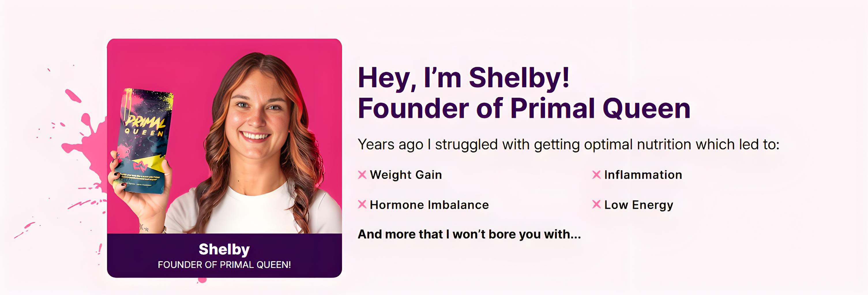Click the Shelby name caption
Image resolution: width=868 pixels, height=295 pixels.
coord(224,249)
